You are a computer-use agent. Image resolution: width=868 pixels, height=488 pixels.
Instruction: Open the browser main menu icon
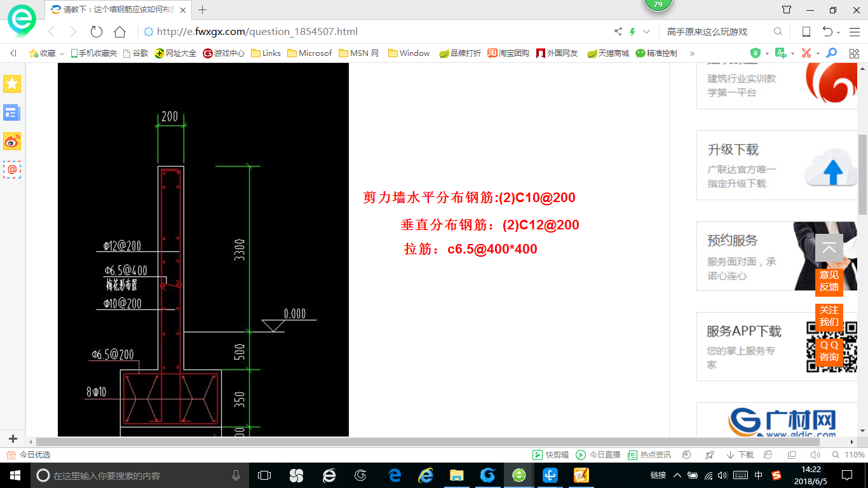pyautogui.click(x=855, y=32)
